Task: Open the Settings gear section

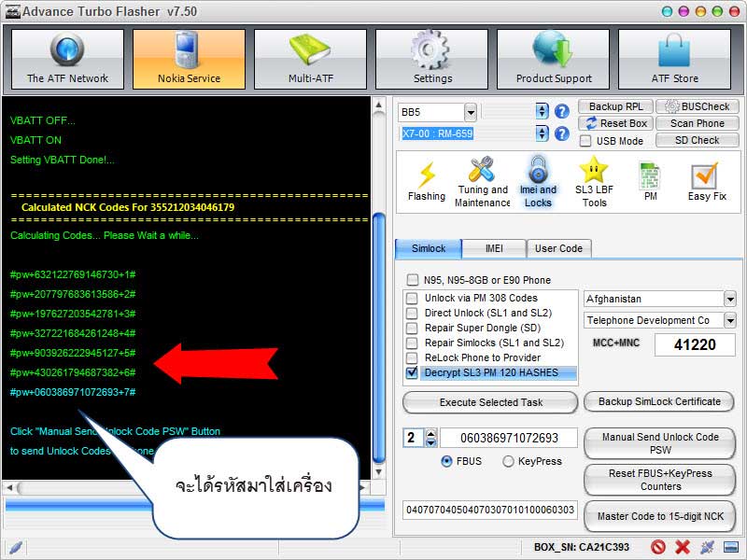Action: [x=432, y=59]
